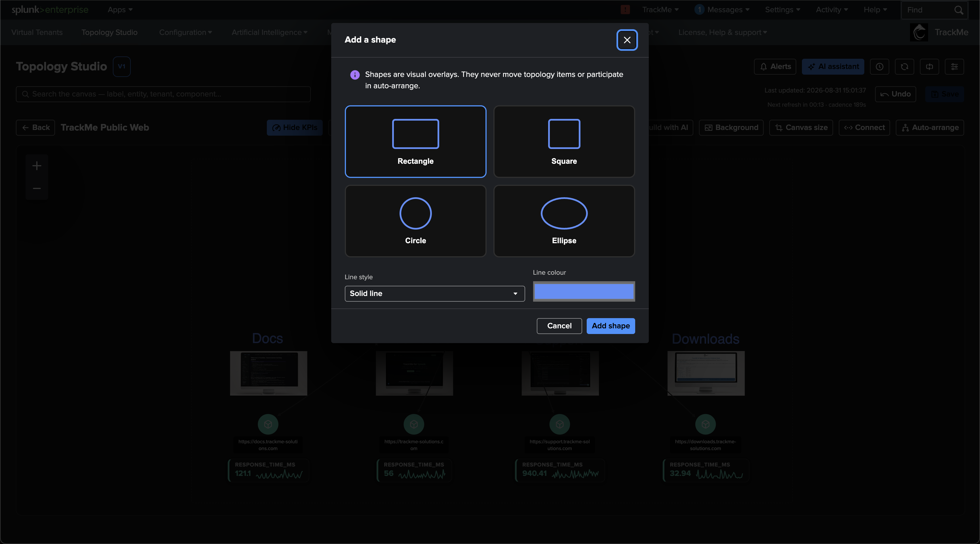
Task: Click the Back arrow button
Action: click(36, 127)
